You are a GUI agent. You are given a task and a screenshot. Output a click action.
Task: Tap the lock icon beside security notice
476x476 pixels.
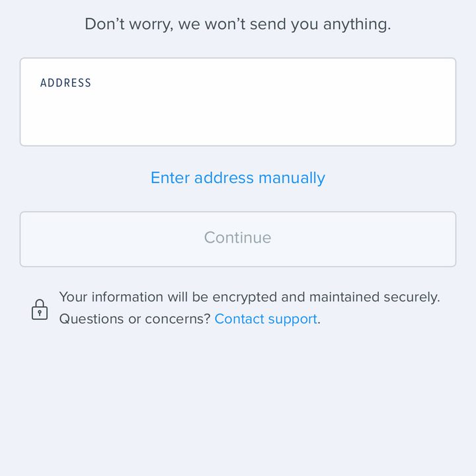(40, 309)
